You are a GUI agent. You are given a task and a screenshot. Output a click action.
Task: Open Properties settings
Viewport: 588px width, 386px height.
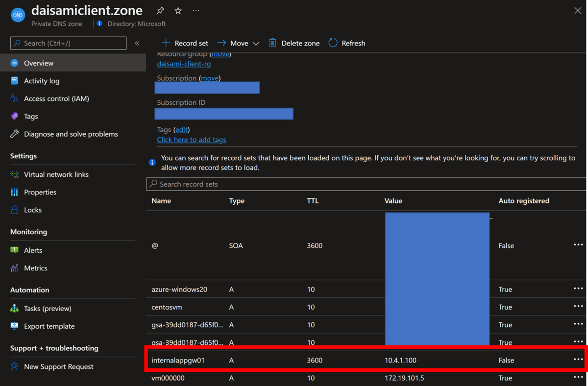tap(40, 192)
